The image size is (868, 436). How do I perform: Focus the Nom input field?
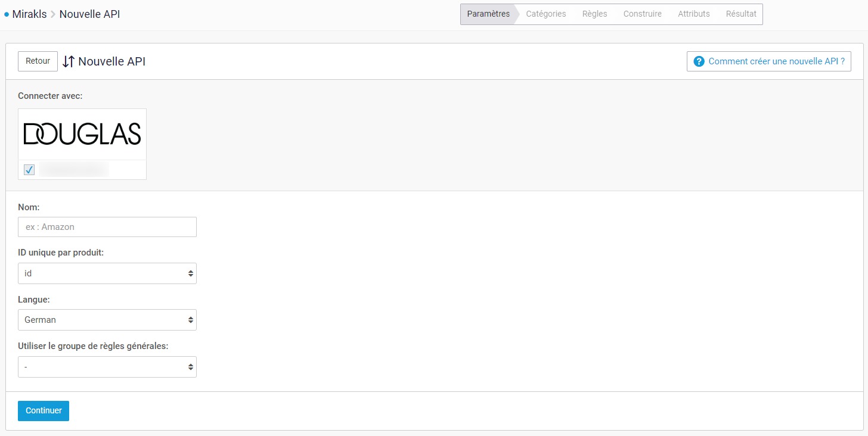pos(107,227)
